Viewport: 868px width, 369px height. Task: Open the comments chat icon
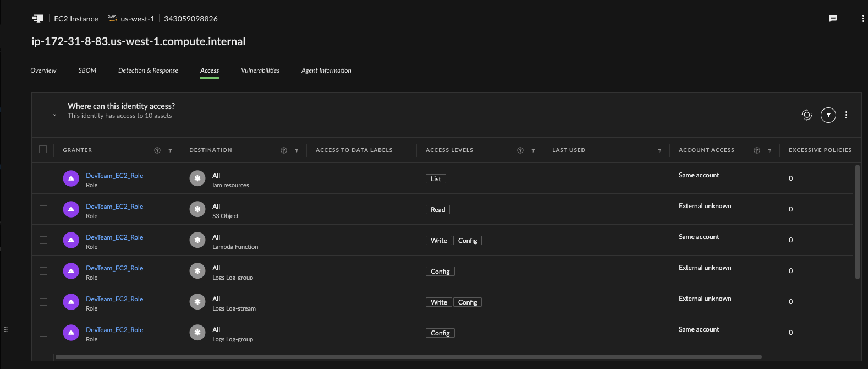pyautogui.click(x=833, y=18)
